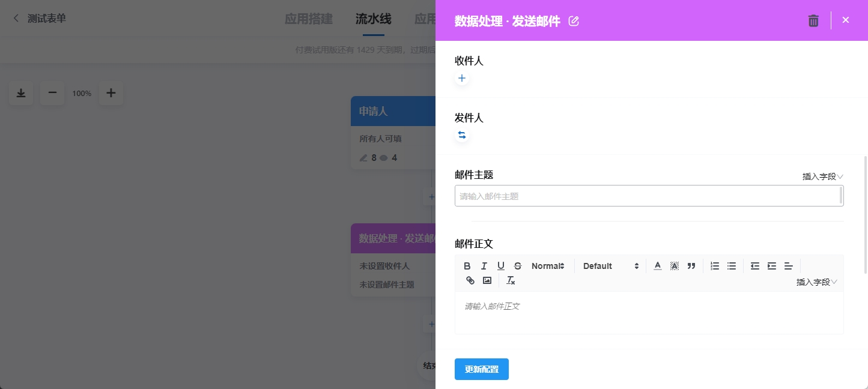Toggle underline in the rich text toolbar

click(x=501, y=266)
